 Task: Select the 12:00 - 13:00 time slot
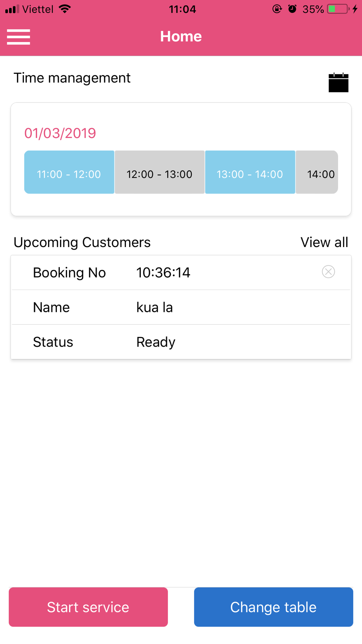[160, 172]
